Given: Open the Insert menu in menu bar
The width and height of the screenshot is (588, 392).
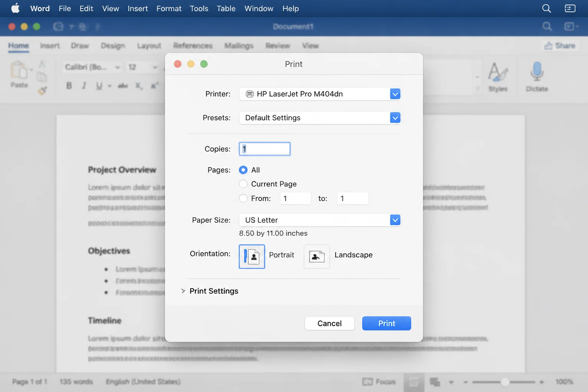Looking at the screenshot, I should click(137, 8).
